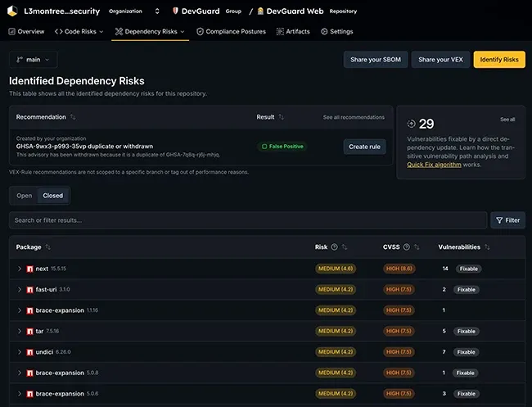532x407 pixels.
Task: Sort by Recommendation column arrows
Action: (x=73, y=117)
